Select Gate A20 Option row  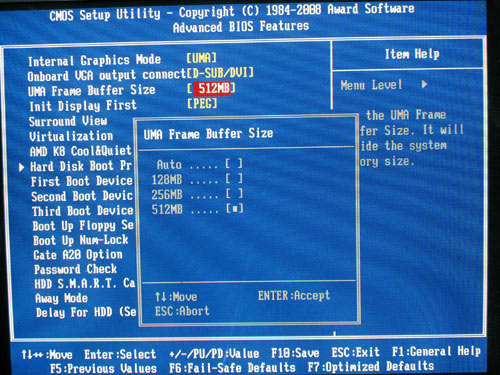point(78,255)
